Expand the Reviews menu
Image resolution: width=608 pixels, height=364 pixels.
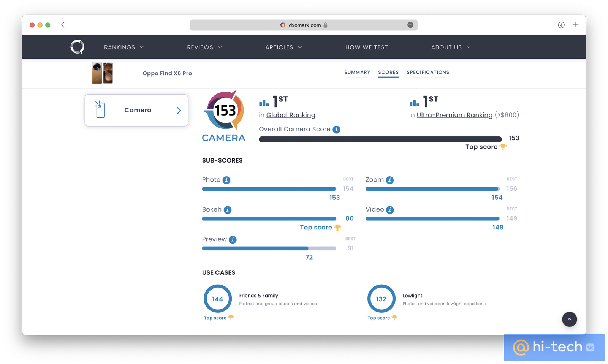pyautogui.click(x=204, y=47)
